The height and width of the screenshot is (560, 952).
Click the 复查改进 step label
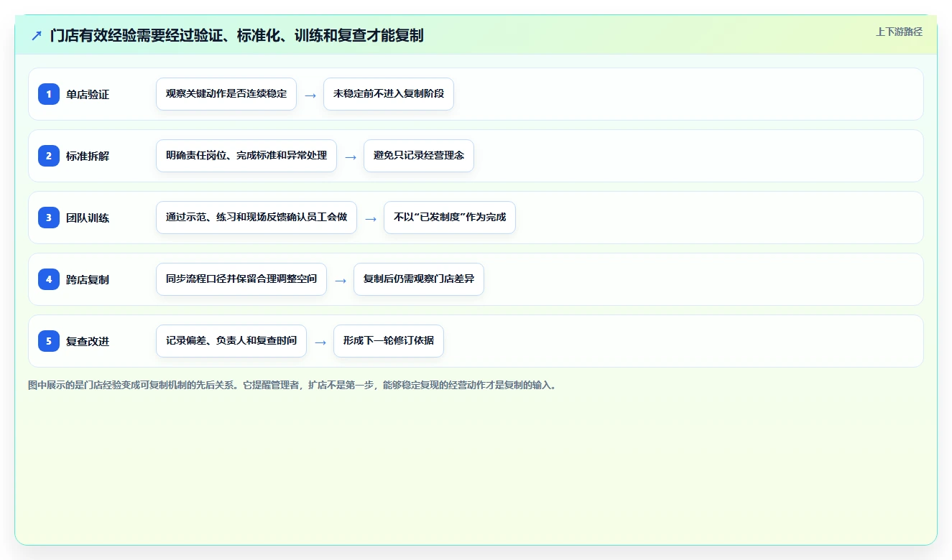[88, 341]
